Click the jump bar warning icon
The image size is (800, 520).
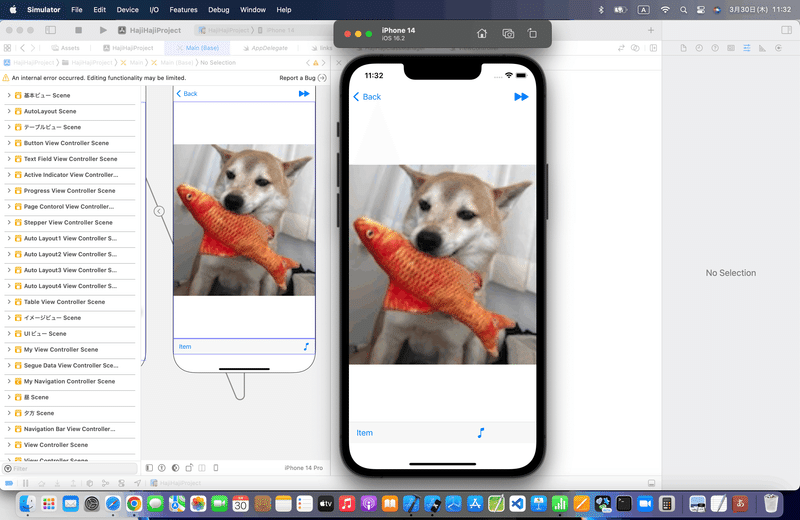[315, 63]
